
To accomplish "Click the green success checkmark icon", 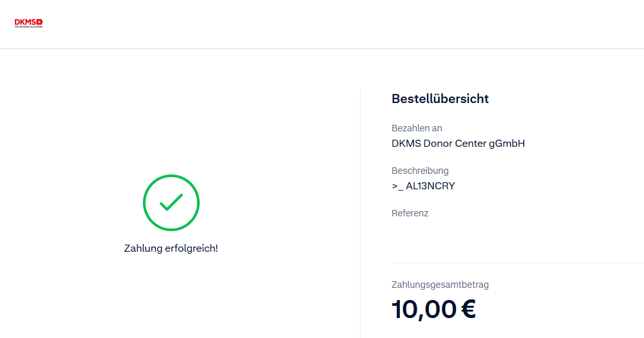I will pyautogui.click(x=171, y=203).
